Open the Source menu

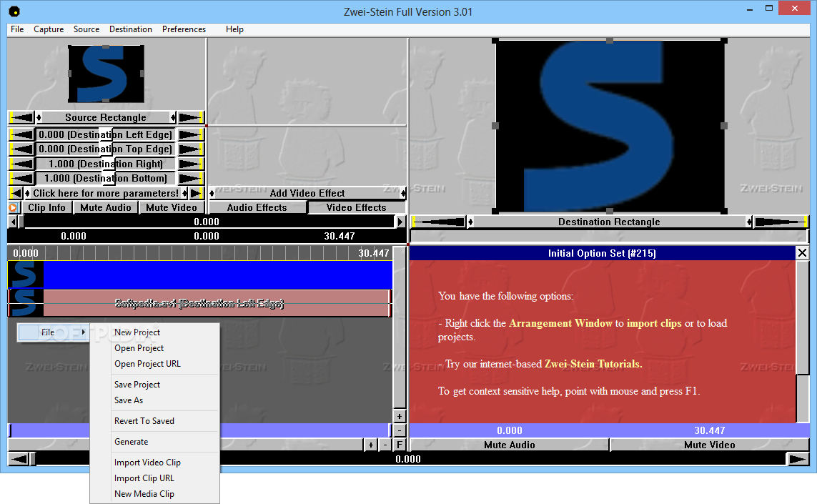[86, 29]
